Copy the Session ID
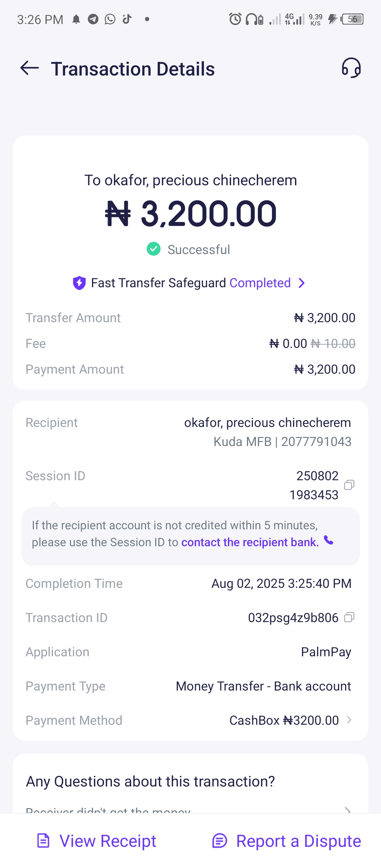This screenshot has width=381, height=868. point(349,485)
